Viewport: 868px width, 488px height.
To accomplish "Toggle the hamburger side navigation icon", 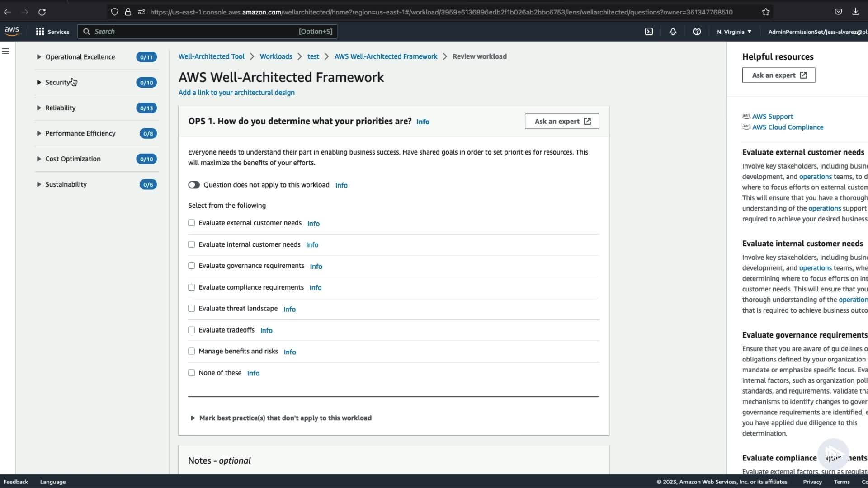I will coord(6,52).
